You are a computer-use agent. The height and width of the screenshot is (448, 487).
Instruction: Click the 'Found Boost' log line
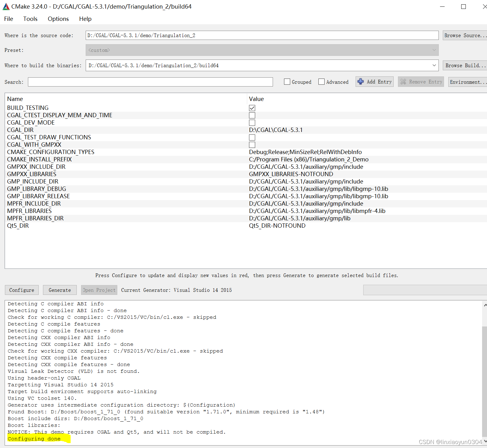click(166, 412)
